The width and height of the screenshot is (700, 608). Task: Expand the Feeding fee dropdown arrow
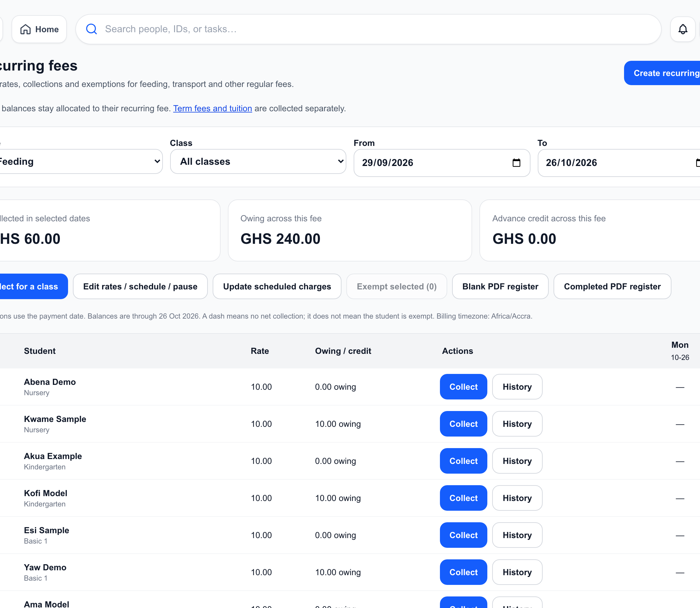(157, 161)
